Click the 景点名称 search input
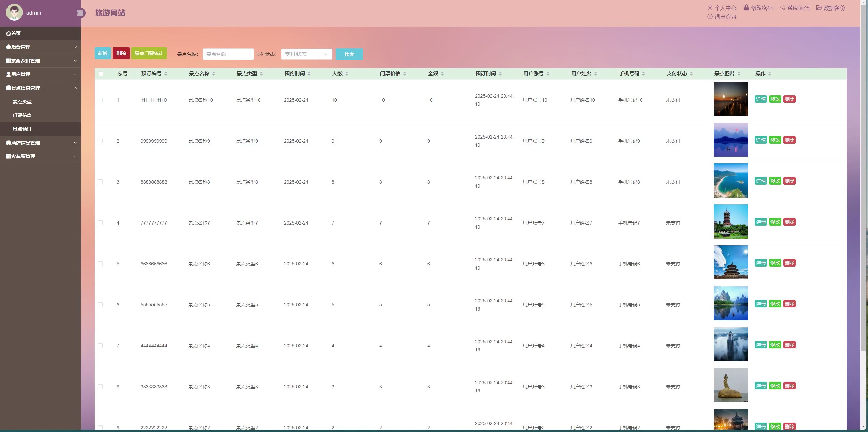The image size is (868, 432). click(228, 54)
